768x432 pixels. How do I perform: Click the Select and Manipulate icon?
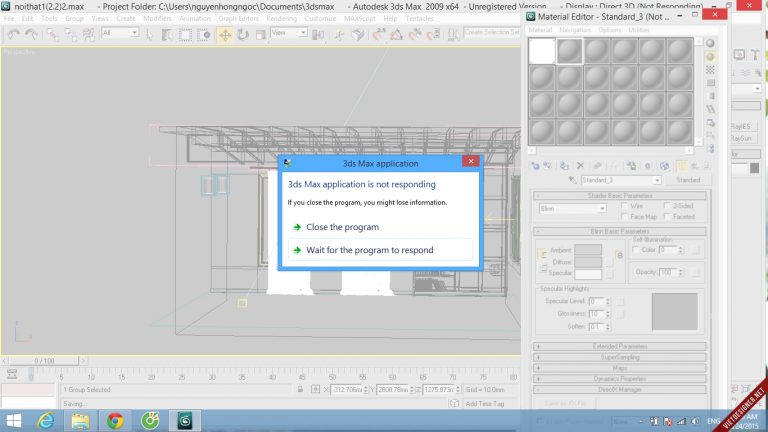tap(339, 34)
